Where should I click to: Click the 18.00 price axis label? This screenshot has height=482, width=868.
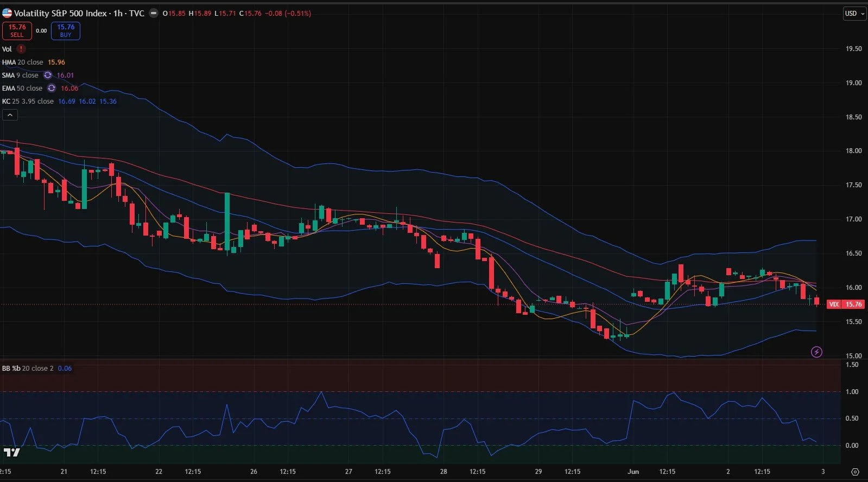(854, 151)
